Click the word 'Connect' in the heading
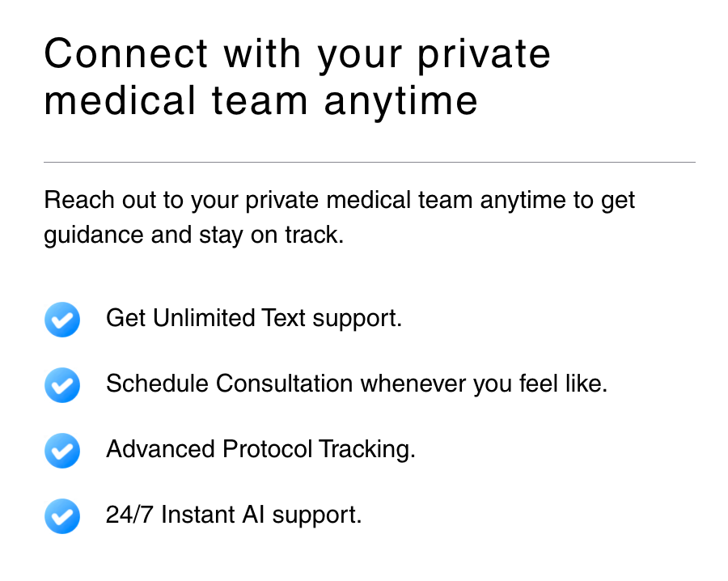Viewport: 728px width, 581px height. click(126, 54)
